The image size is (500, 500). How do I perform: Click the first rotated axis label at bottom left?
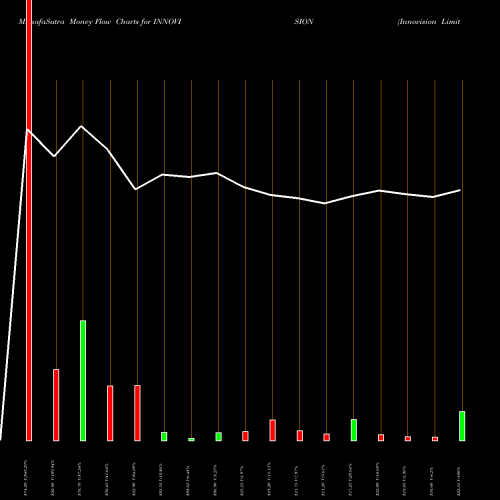[x=26, y=478]
